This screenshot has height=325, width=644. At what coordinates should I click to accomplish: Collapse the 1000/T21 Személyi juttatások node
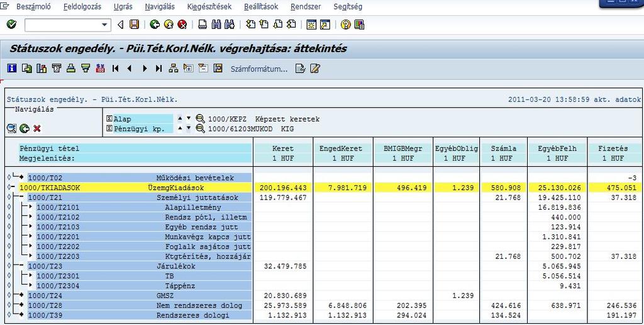click(x=21, y=198)
